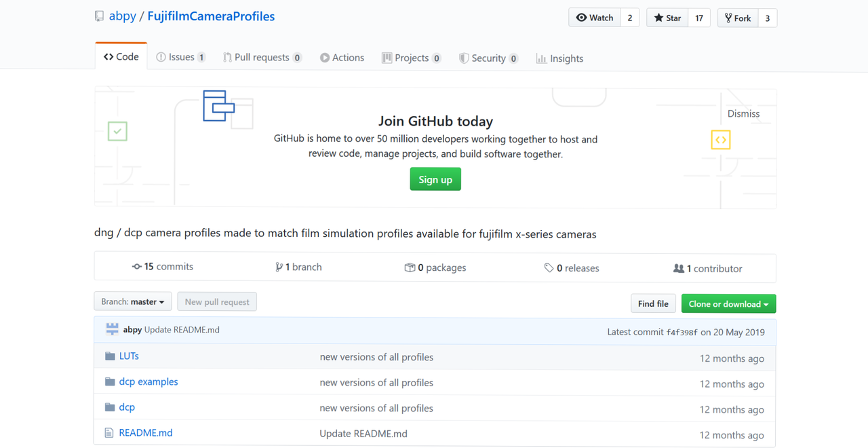Fork the repository

(x=737, y=18)
